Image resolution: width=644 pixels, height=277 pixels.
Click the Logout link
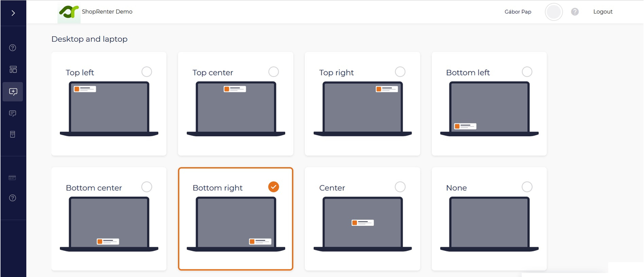click(603, 12)
